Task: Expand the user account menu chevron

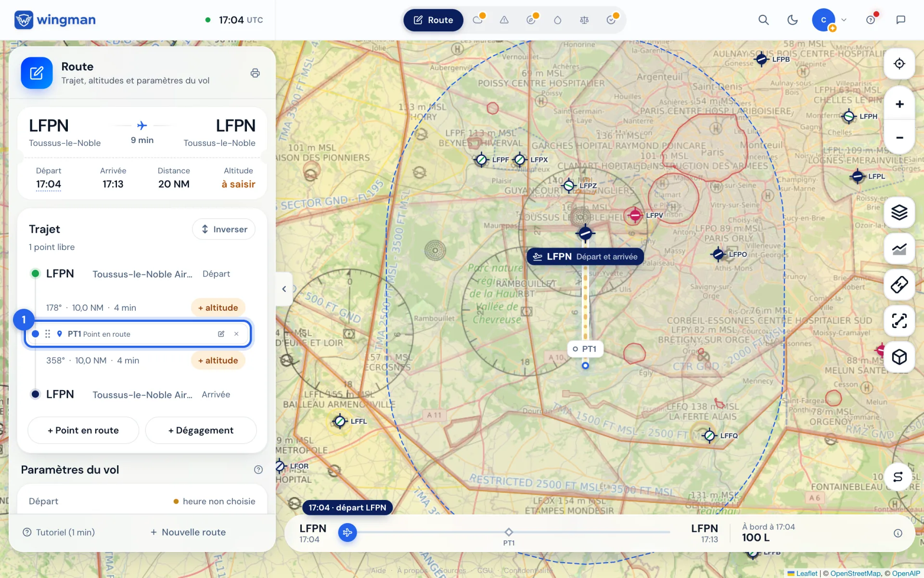Action: (x=844, y=20)
